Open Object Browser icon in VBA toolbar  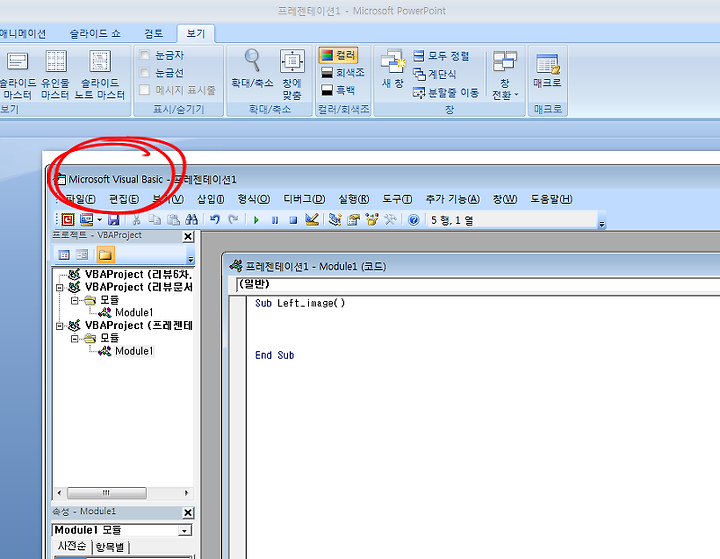pos(371,220)
